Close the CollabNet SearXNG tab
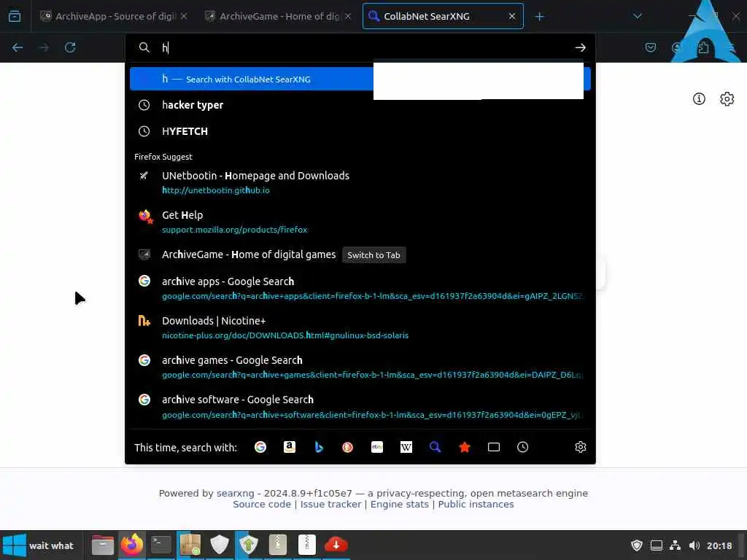Image resolution: width=747 pixels, height=560 pixels. click(x=511, y=16)
